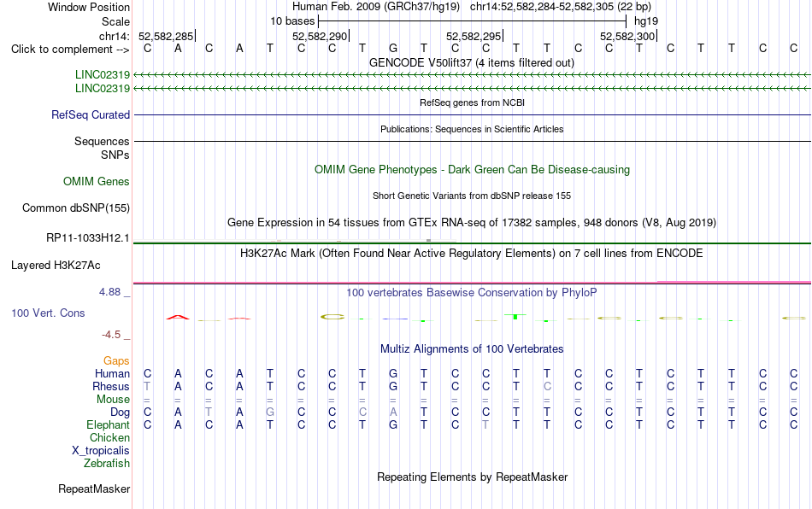Click the grey G mismatch in Dog row
This screenshot has width=812, height=509.
(270, 412)
